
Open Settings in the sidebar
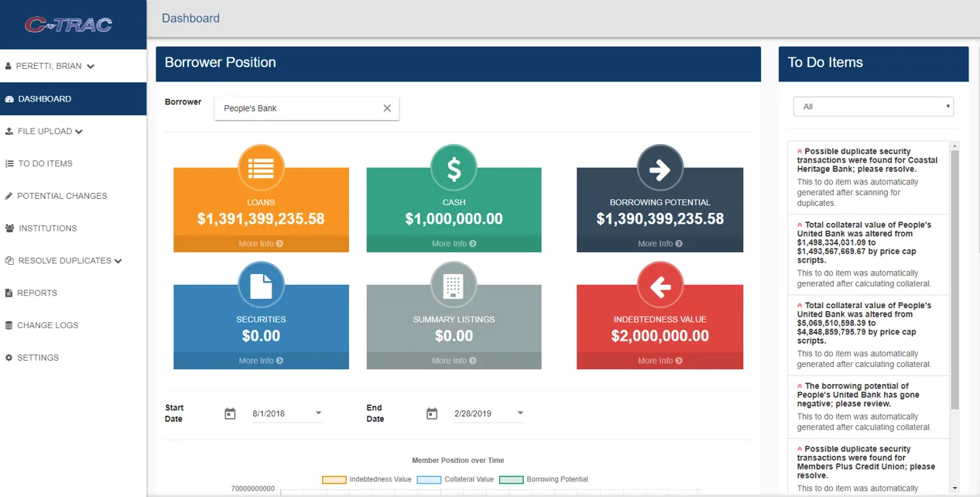[74, 358]
